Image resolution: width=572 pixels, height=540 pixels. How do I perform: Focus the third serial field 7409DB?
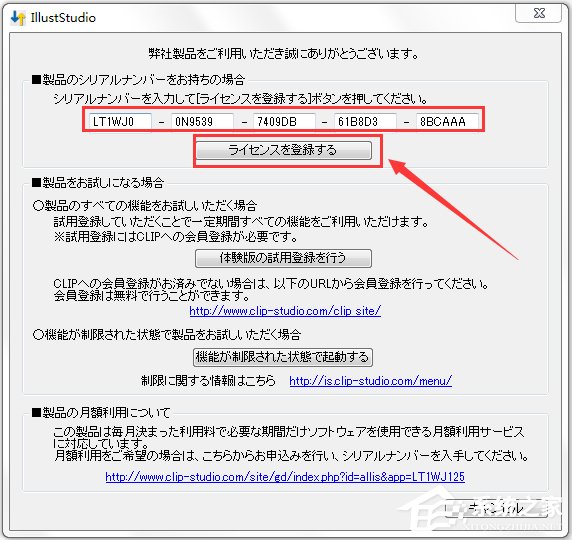click(284, 122)
